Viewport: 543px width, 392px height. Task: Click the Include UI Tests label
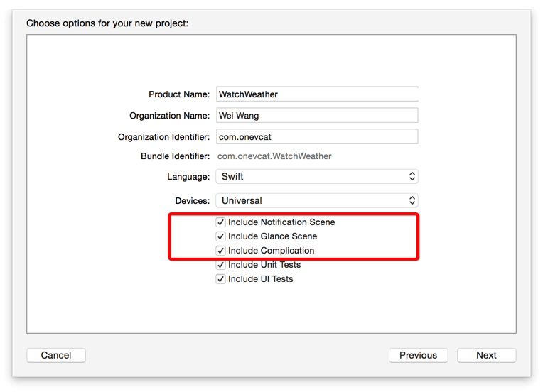click(260, 279)
